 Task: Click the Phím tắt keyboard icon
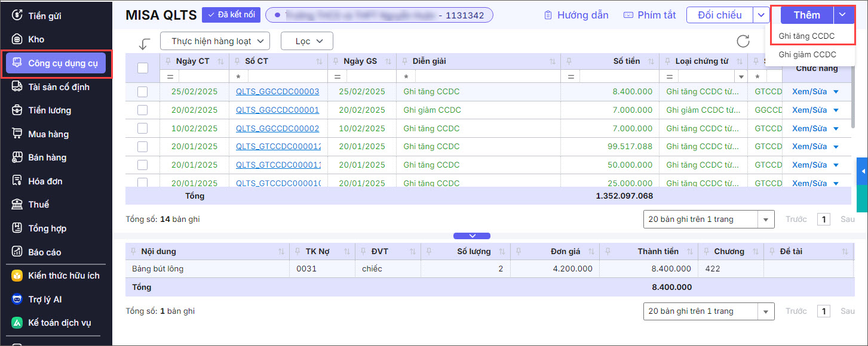pos(628,15)
